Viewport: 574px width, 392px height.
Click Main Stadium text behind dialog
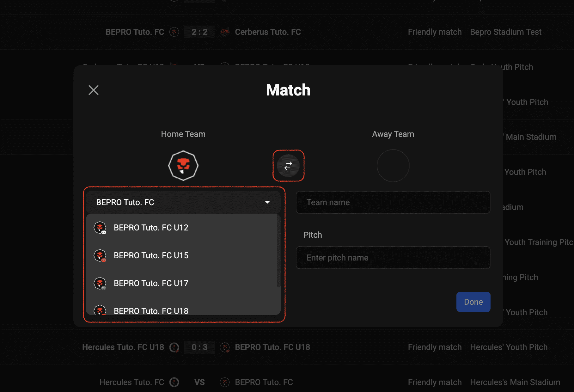tap(531, 137)
